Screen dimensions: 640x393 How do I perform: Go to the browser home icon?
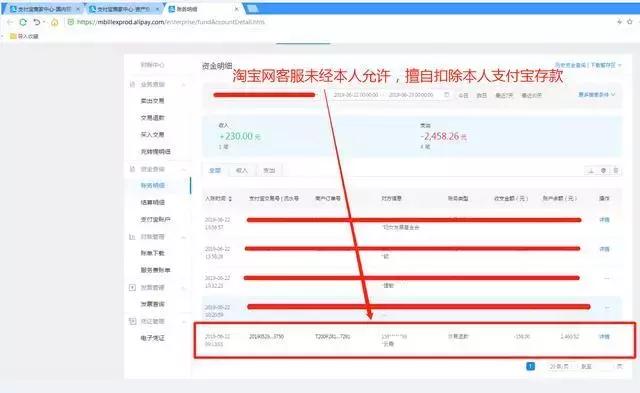point(55,22)
